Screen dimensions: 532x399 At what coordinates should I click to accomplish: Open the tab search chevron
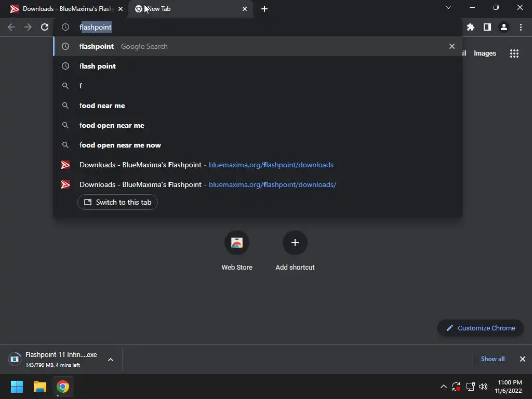[x=448, y=7]
